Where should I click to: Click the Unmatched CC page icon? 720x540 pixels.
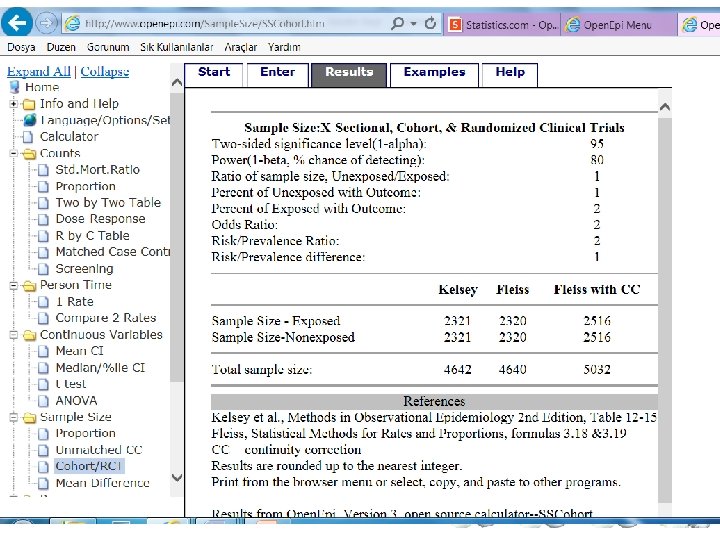pos(43,450)
